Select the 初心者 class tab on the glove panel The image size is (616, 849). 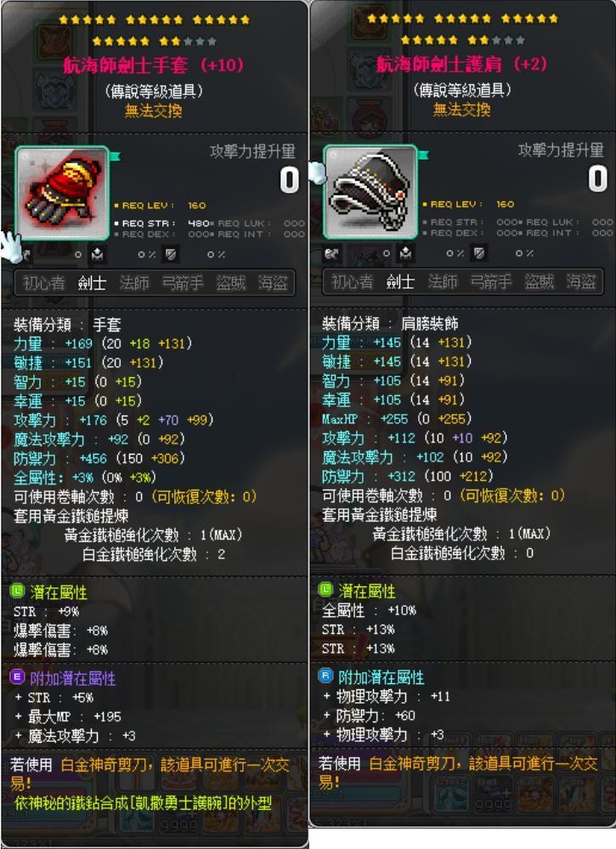click(44, 283)
